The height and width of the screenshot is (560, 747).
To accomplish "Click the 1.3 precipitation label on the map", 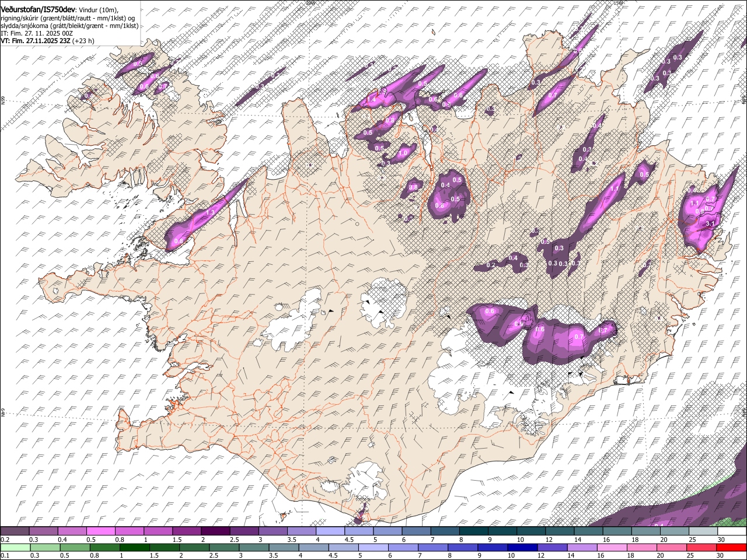I will (211, 212).
